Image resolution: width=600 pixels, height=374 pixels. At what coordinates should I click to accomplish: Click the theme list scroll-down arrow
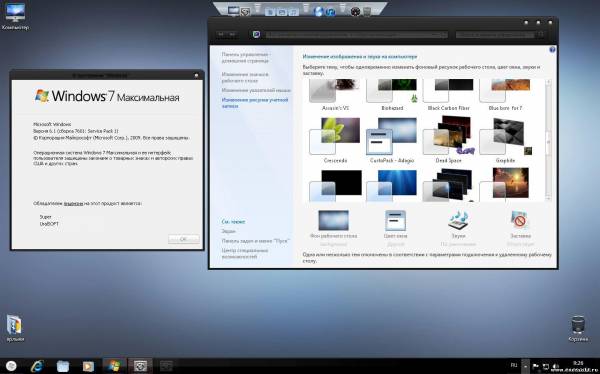[548, 198]
